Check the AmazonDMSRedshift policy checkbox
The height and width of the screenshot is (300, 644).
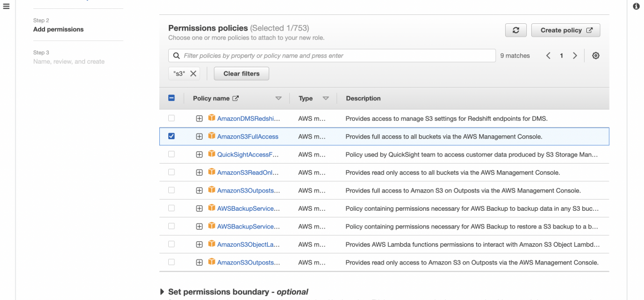click(x=172, y=118)
